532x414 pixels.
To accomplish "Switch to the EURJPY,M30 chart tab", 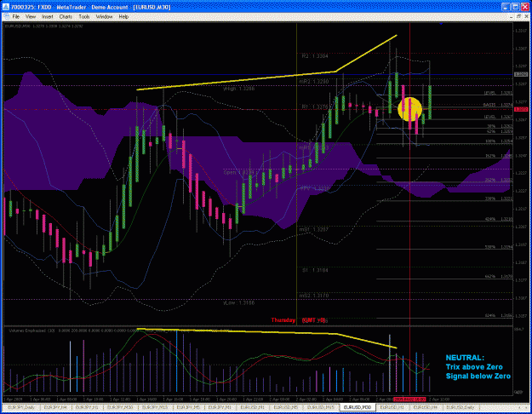I will click(x=120, y=407).
